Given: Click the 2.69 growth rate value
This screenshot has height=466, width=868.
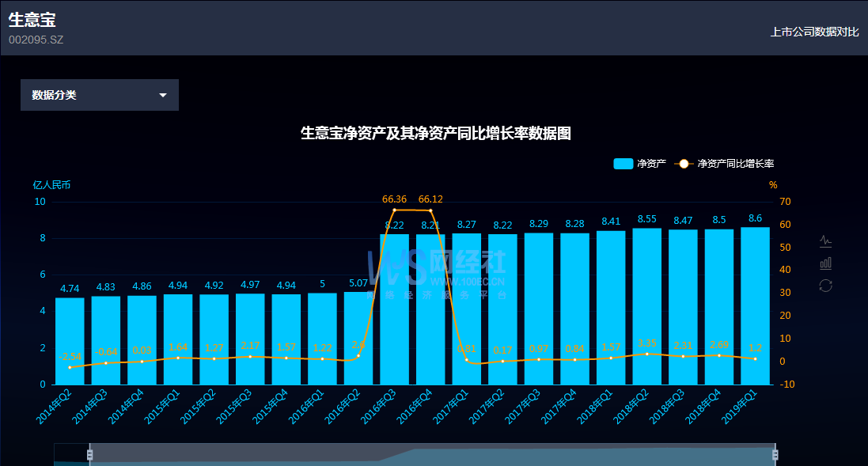Looking at the screenshot, I should (x=719, y=345).
